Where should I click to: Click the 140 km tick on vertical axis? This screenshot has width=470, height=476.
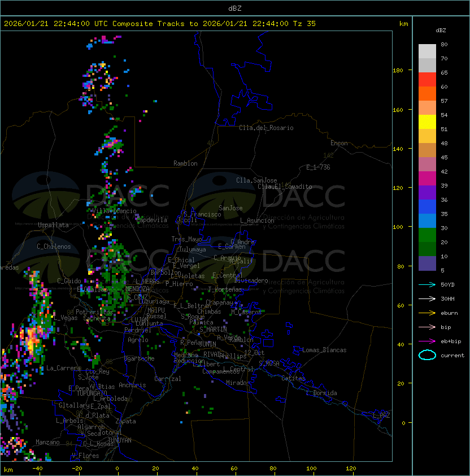point(398,149)
